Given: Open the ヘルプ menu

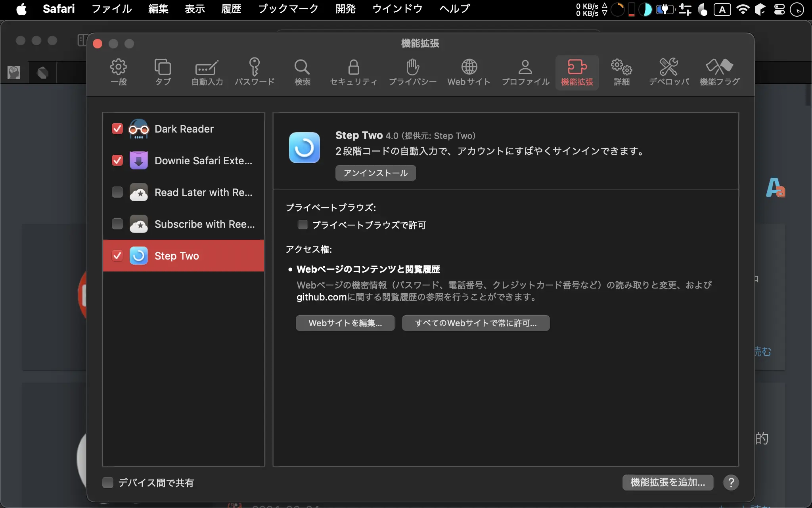Looking at the screenshot, I should click(455, 9).
